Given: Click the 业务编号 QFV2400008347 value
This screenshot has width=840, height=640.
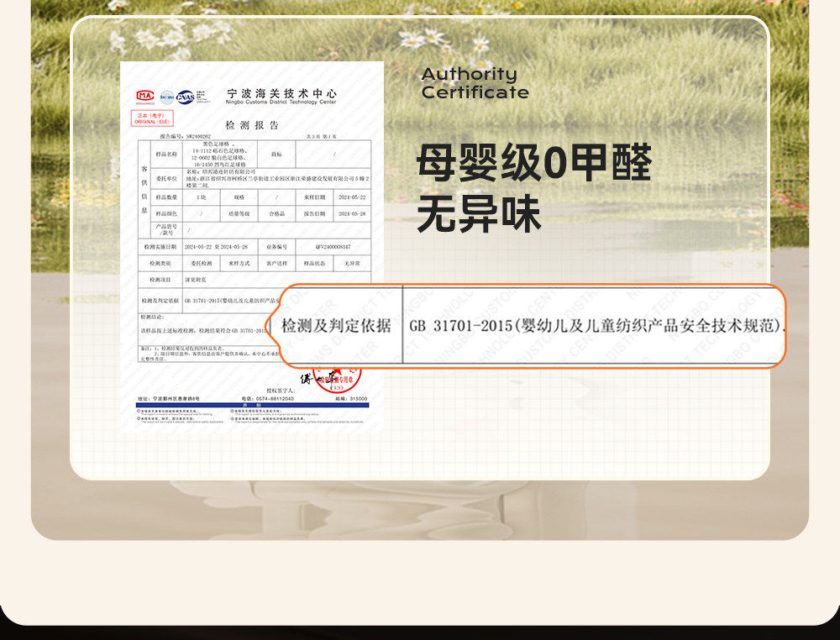Looking at the screenshot, I should (333, 247).
